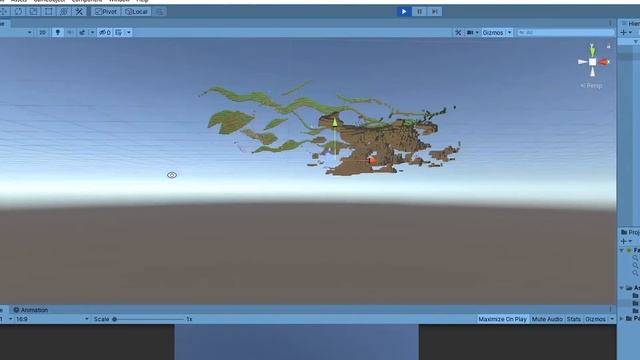Open the grid settings dropdown arrow

[x=129, y=32]
